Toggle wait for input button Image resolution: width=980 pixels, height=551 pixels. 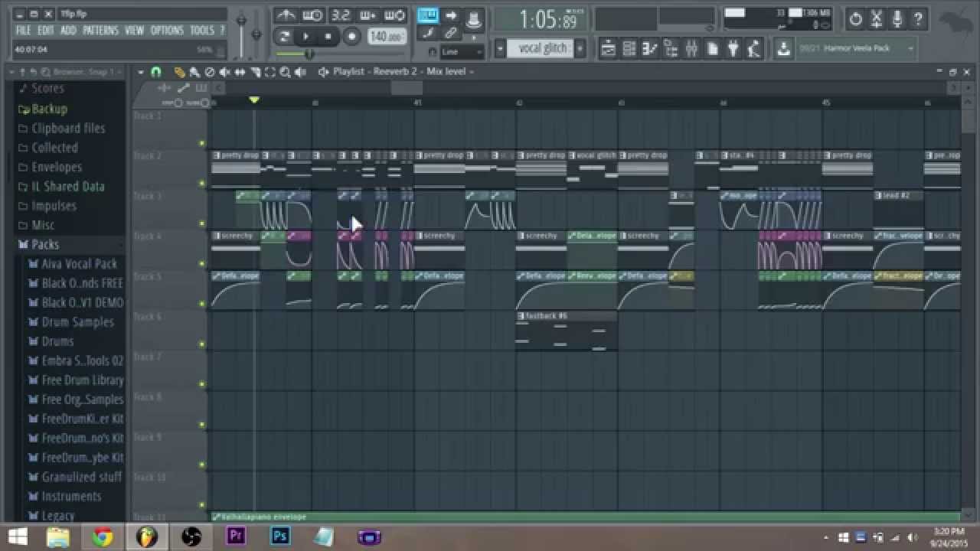[312, 15]
